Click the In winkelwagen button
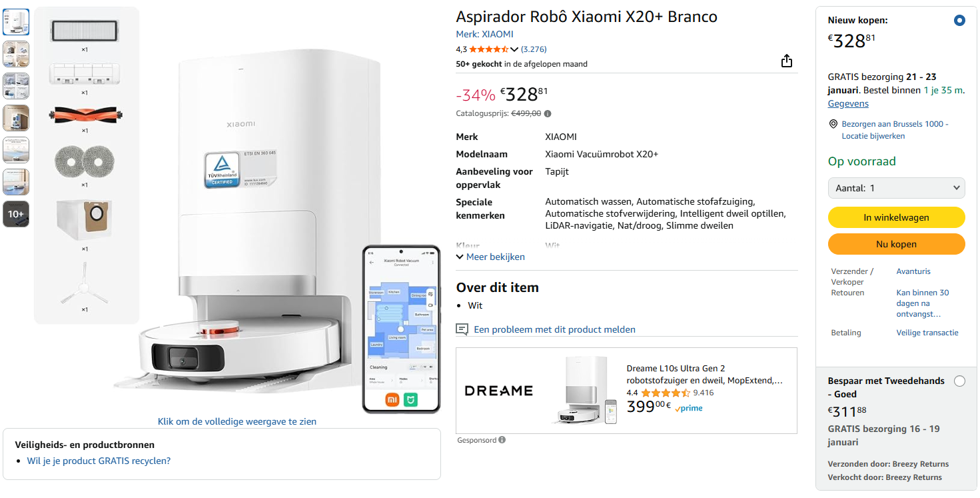Viewport: 980px width, 498px height. click(896, 217)
